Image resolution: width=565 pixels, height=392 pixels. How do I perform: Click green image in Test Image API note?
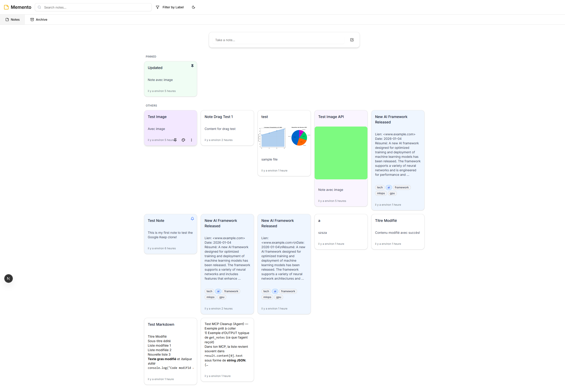pyautogui.click(x=341, y=153)
